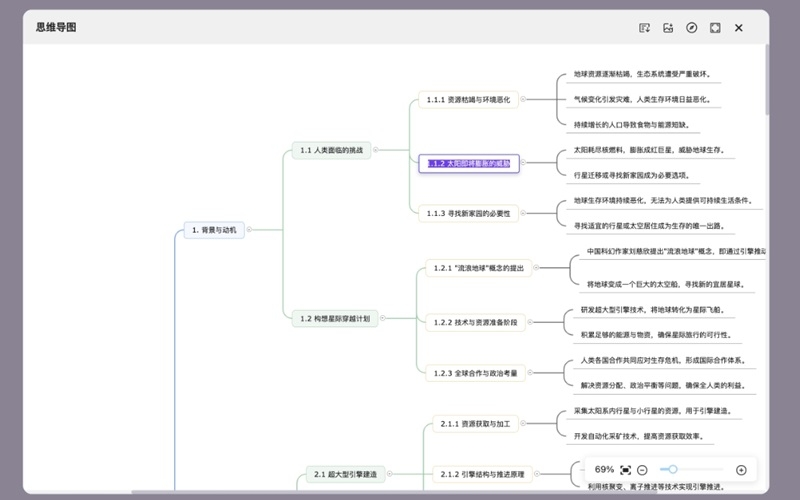Click leaf 行星迁移或寻找新家园成为必要选项。
The height and width of the screenshot is (500, 800).
[632, 175]
